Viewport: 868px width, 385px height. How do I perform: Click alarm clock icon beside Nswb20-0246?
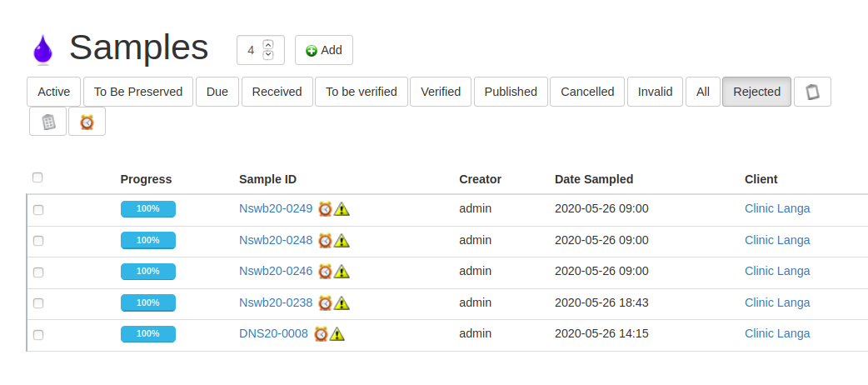325,272
